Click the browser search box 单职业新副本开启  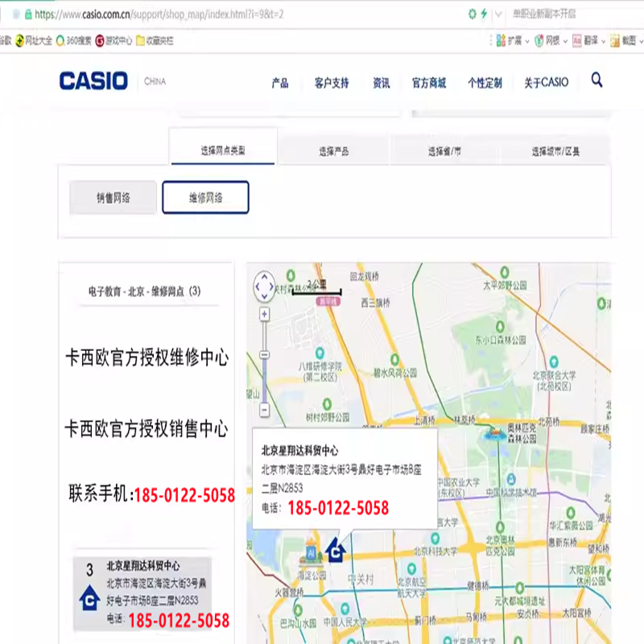pyautogui.click(x=544, y=14)
